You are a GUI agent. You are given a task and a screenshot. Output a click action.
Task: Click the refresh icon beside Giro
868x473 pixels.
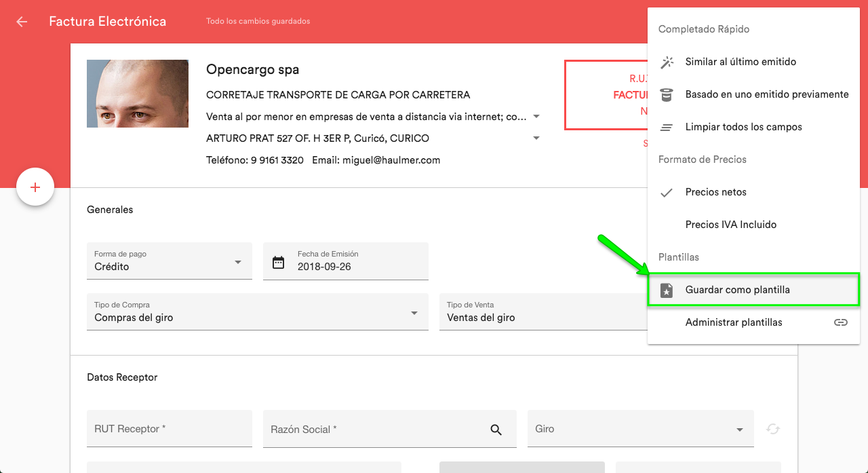773,429
